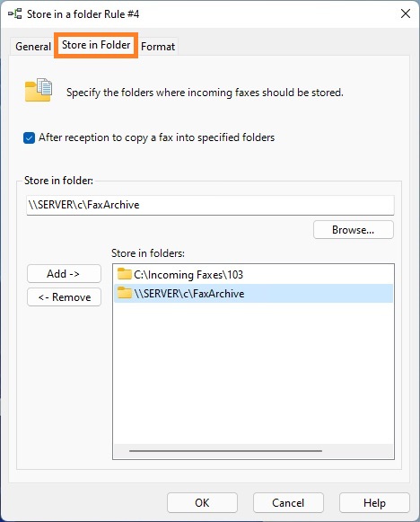Click the rule tree icon in title bar
420x522 pixels.
[x=15, y=14]
